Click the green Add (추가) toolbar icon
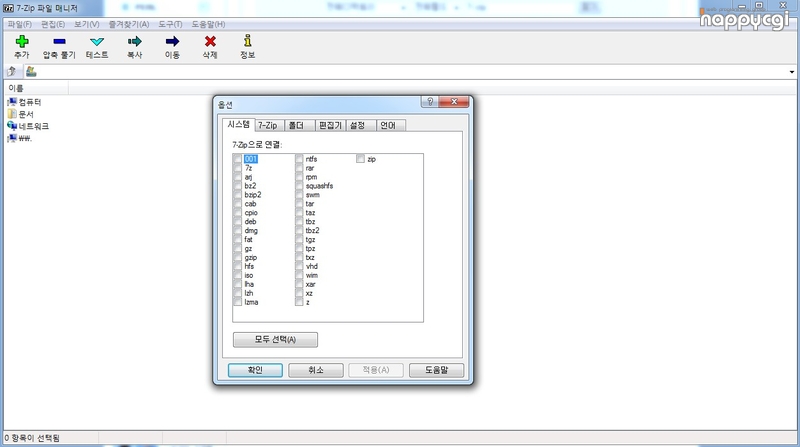 pos(22,41)
